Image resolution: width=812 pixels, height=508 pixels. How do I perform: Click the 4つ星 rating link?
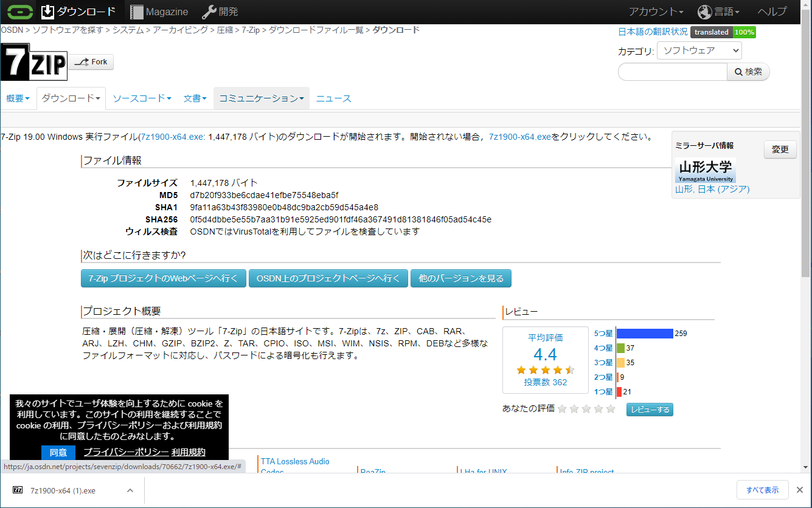(x=603, y=348)
